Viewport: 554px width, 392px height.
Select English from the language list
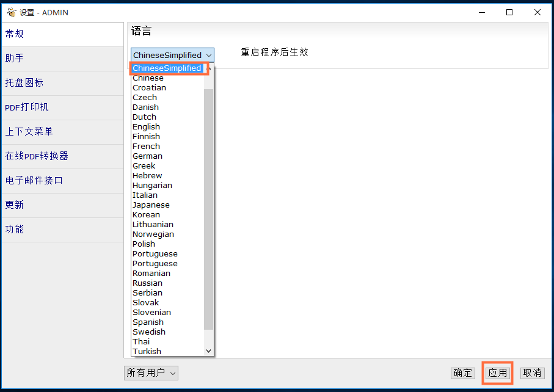point(146,126)
